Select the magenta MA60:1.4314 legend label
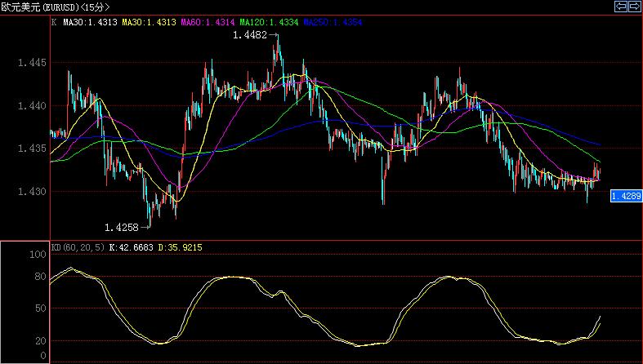 coord(208,22)
